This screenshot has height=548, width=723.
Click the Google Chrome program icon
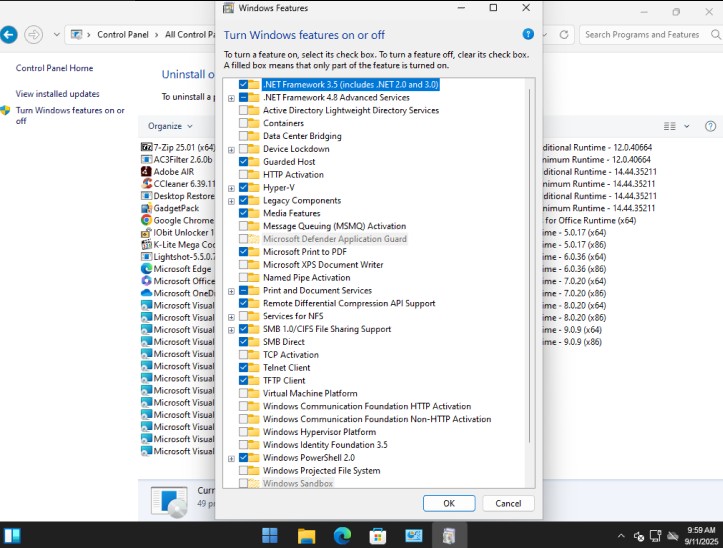point(146,220)
